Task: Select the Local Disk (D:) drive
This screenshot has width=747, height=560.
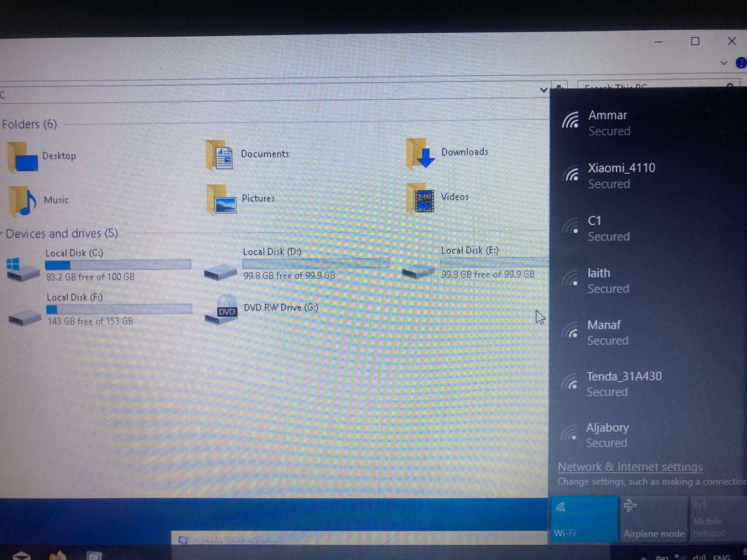Action: [296, 264]
